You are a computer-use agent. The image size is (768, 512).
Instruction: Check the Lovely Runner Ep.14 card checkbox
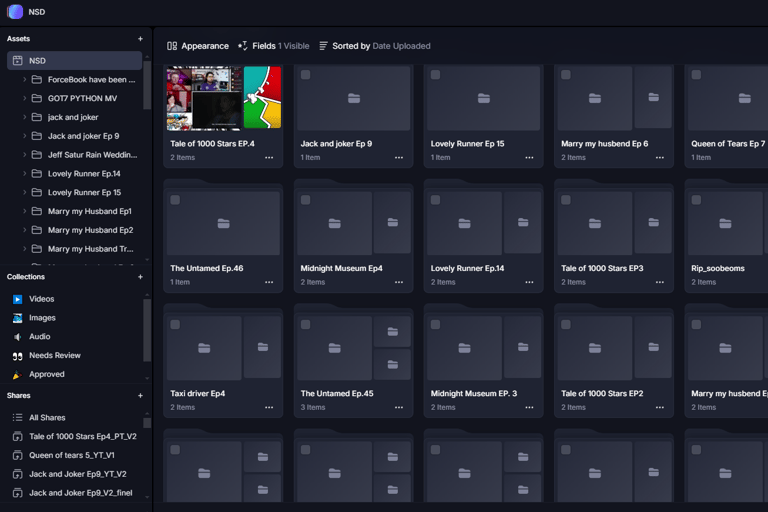pos(435,200)
